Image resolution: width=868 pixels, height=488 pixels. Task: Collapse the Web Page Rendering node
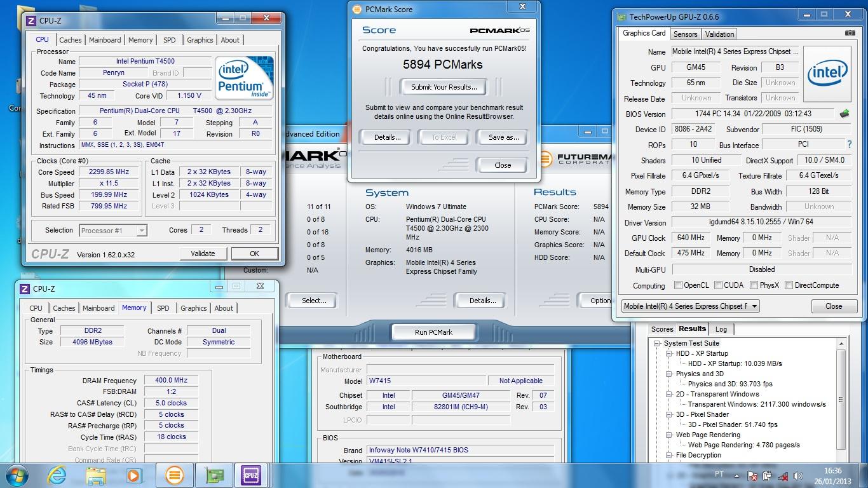(669, 435)
